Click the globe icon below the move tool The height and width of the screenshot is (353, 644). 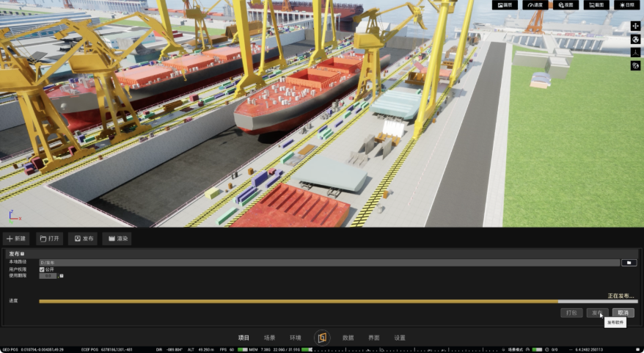coord(635,40)
